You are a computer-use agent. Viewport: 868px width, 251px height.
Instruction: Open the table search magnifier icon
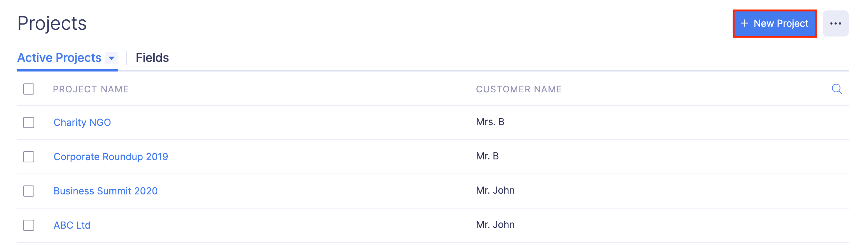tap(837, 89)
